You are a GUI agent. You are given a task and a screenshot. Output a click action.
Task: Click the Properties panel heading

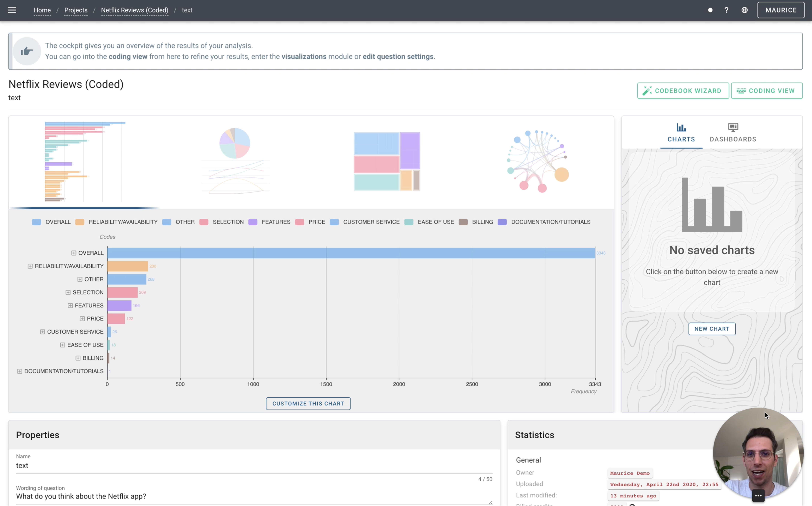pyautogui.click(x=38, y=435)
